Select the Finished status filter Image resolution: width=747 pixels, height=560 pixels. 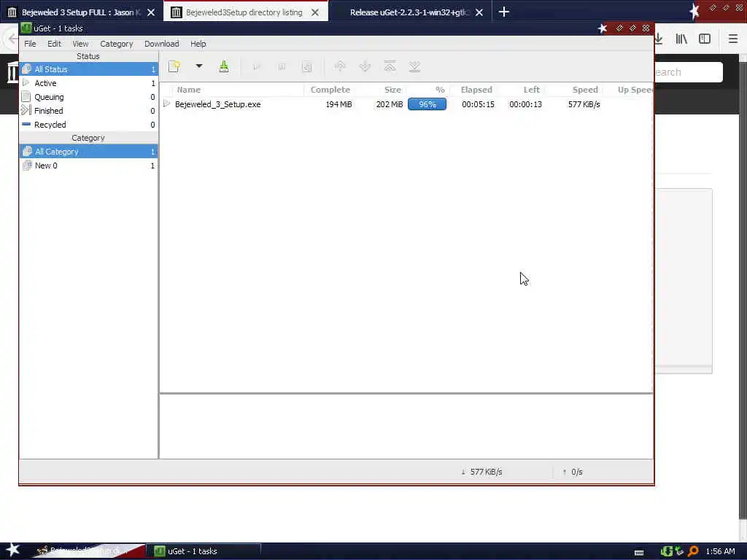(88, 111)
